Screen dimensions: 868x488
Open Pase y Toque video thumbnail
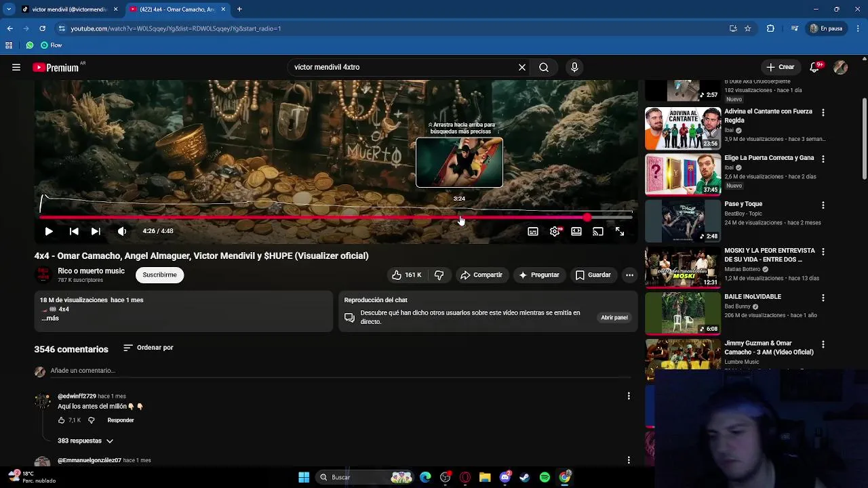coord(682,221)
